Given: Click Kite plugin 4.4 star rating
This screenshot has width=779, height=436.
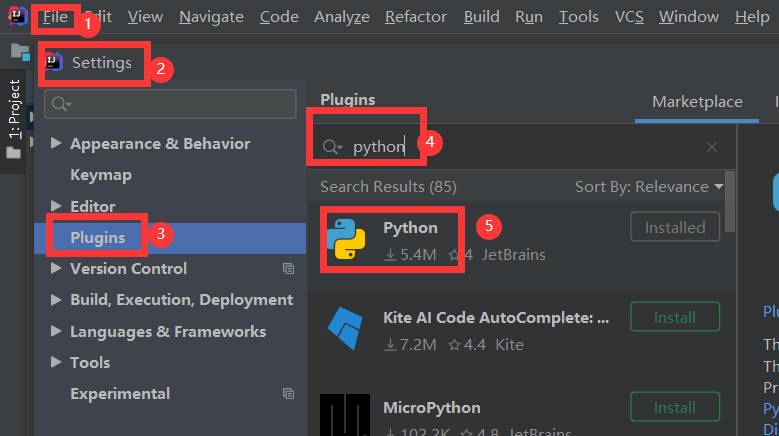Looking at the screenshot, I should [x=467, y=345].
